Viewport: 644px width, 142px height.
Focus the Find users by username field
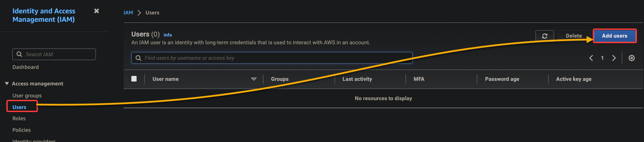[x=272, y=58]
